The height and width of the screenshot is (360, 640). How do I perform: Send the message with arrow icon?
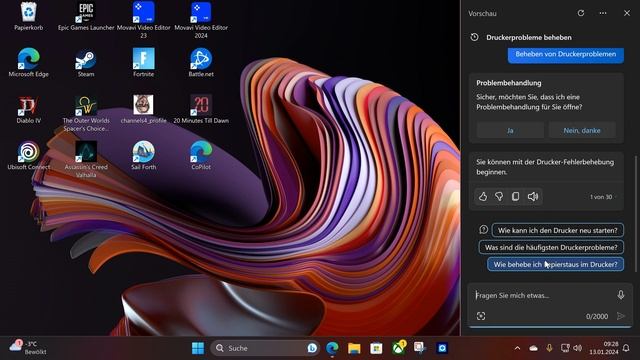click(621, 316)
